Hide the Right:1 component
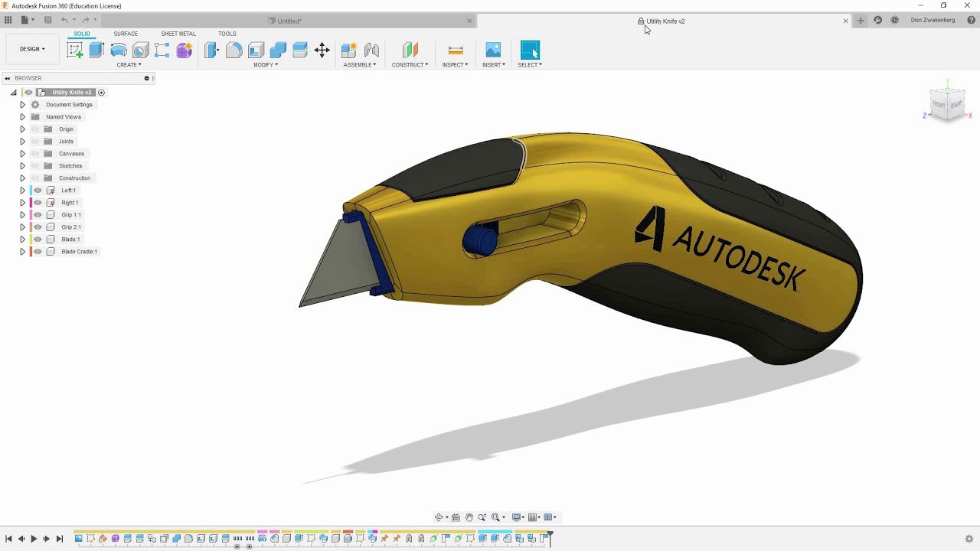 pos(38,203)
